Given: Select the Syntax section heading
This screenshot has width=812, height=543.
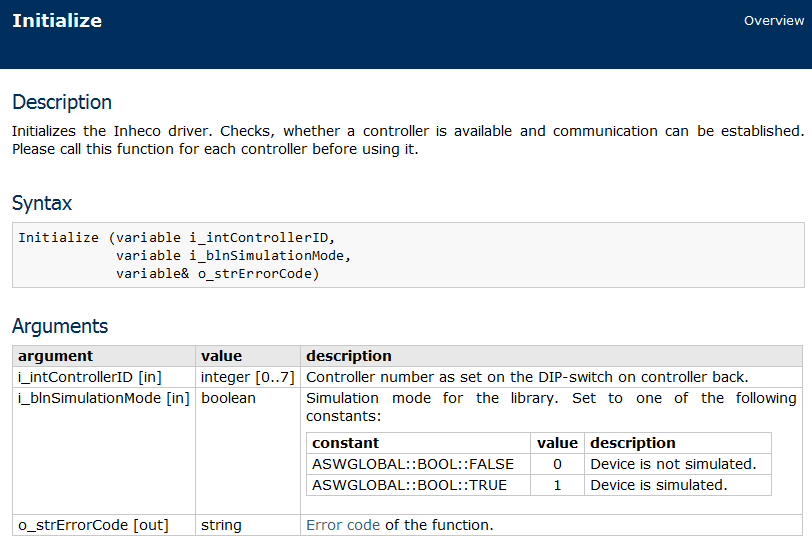Looking at the screenshot, I should tap(42, 203).
